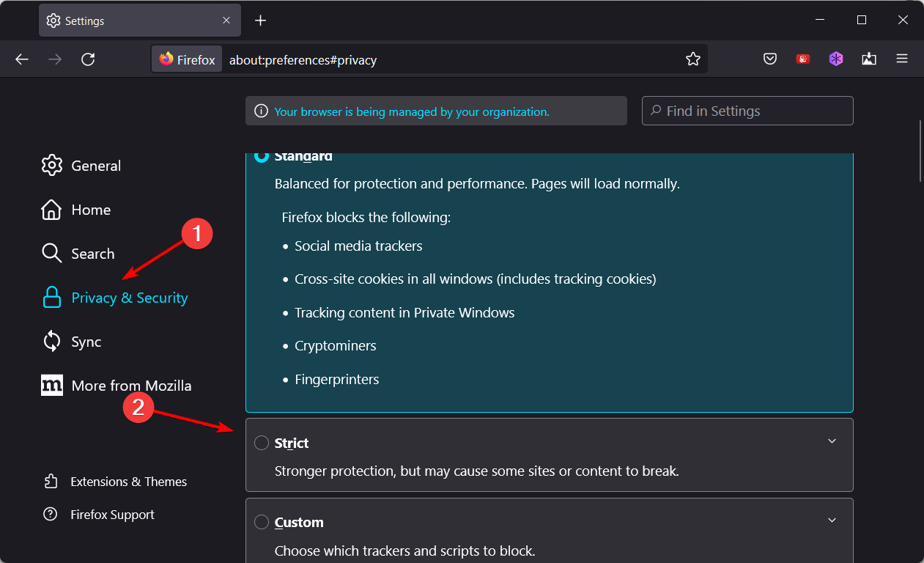This screenshot has width=924, height=563.
Task: Click the 'Cross-site cookies in all windows' text
Action: point(475,279)
